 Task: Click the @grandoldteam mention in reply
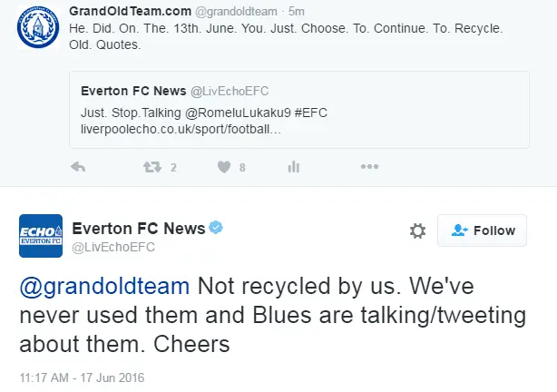point(104,287)
